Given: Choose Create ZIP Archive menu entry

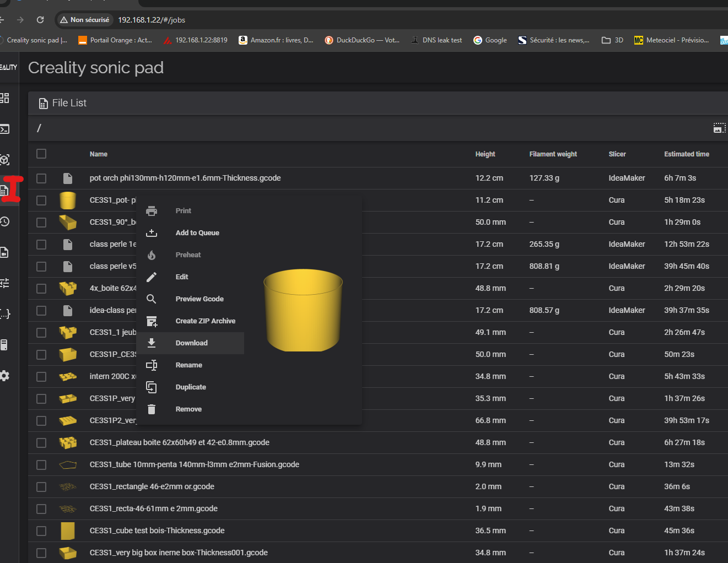Looking at the screenshot, I should coord(190,321).
